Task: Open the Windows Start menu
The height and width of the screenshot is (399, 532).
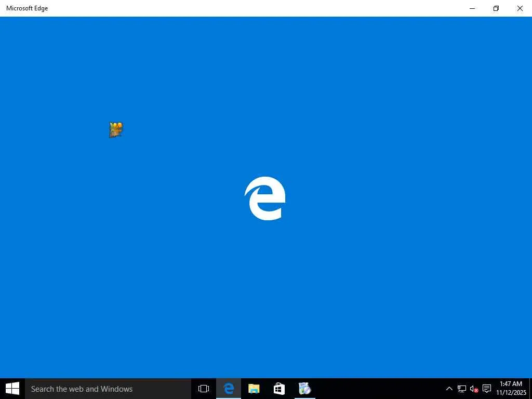Action: tap(12, 389)
